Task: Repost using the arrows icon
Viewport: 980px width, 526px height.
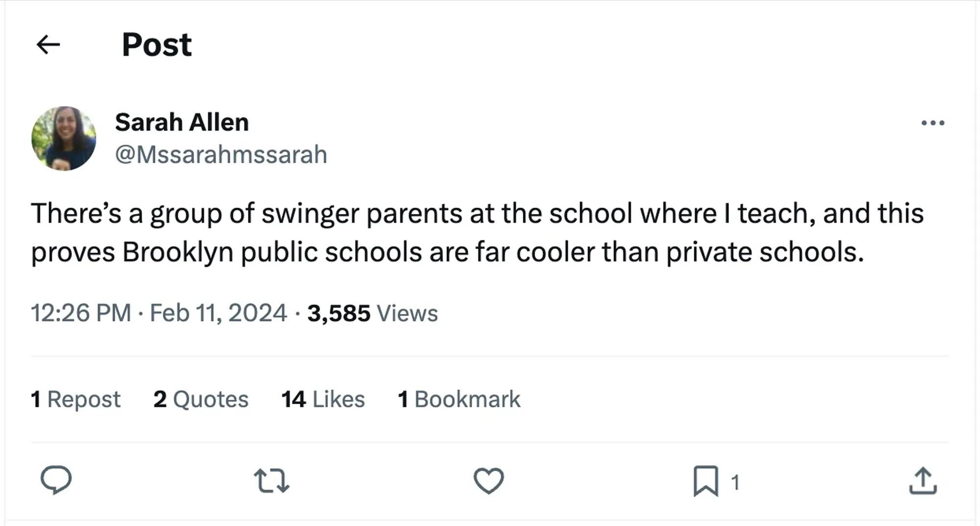Action: [271, 480]
